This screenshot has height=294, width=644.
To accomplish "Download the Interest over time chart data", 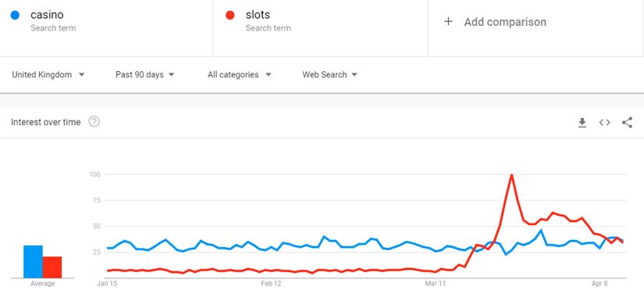I will [582, 123].
